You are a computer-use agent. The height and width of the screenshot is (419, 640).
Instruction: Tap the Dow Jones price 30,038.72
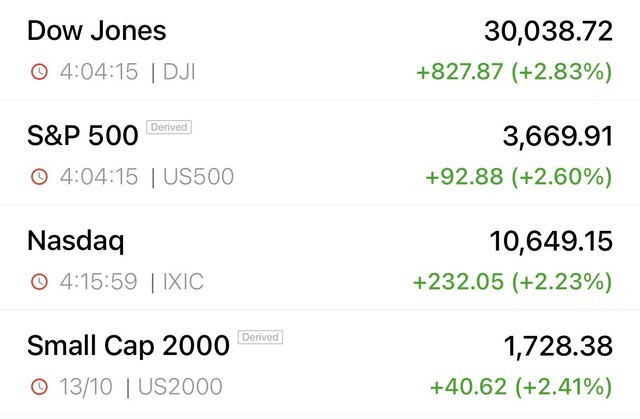pyautogui.click(x=548, y=31)
